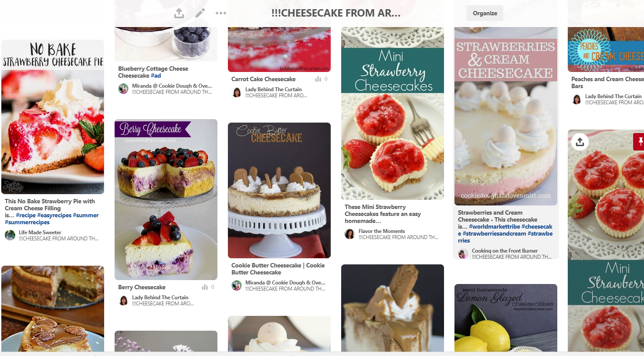Click the red pin Save icon
Image resolution: width=644 pixels, height=356 pixels.
click(639, 142)
